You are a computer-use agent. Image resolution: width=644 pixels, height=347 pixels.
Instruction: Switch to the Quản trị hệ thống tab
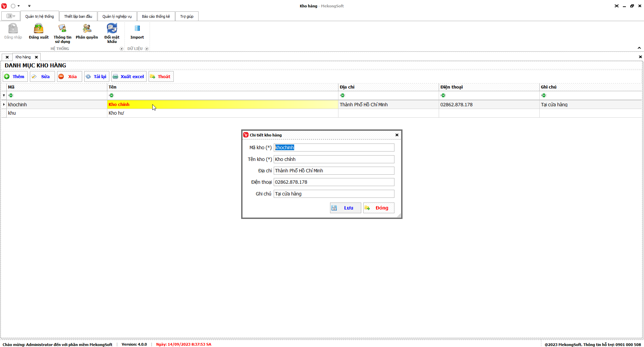pyautogui.click(x=40, y=16)
